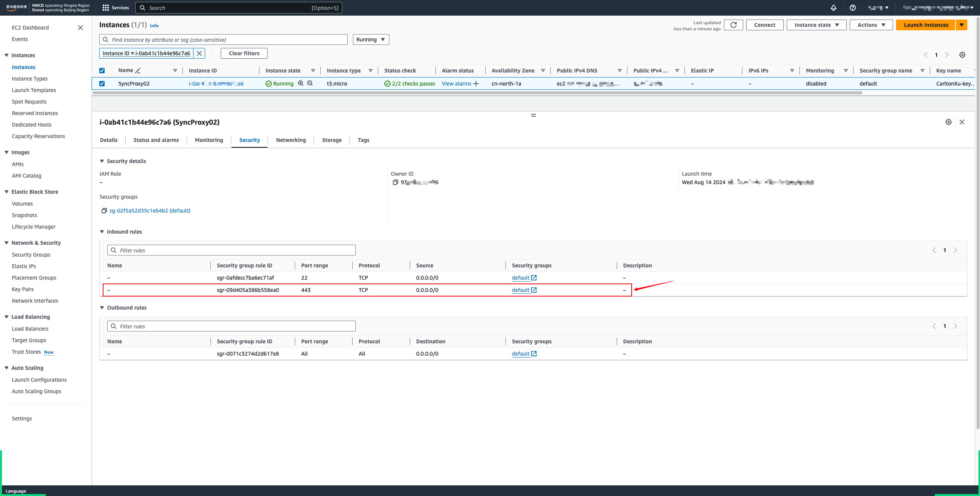Open the Running state filter dropdown

click(371, 40)
